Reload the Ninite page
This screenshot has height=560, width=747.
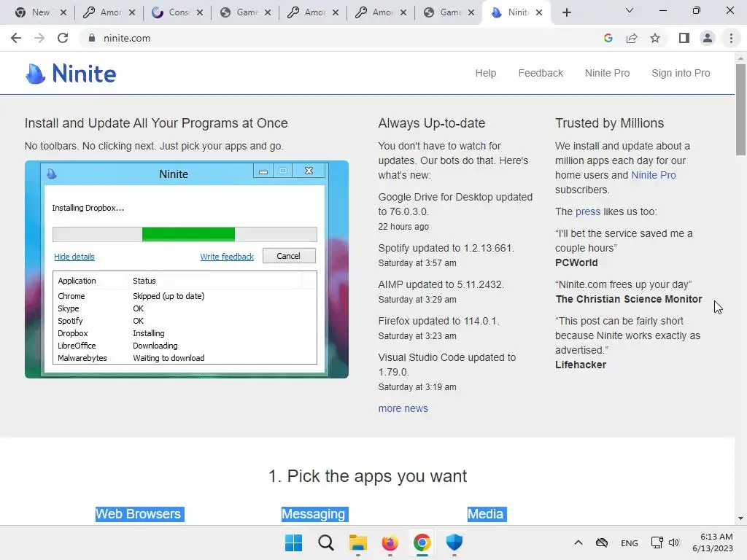(x=63, y=38)
